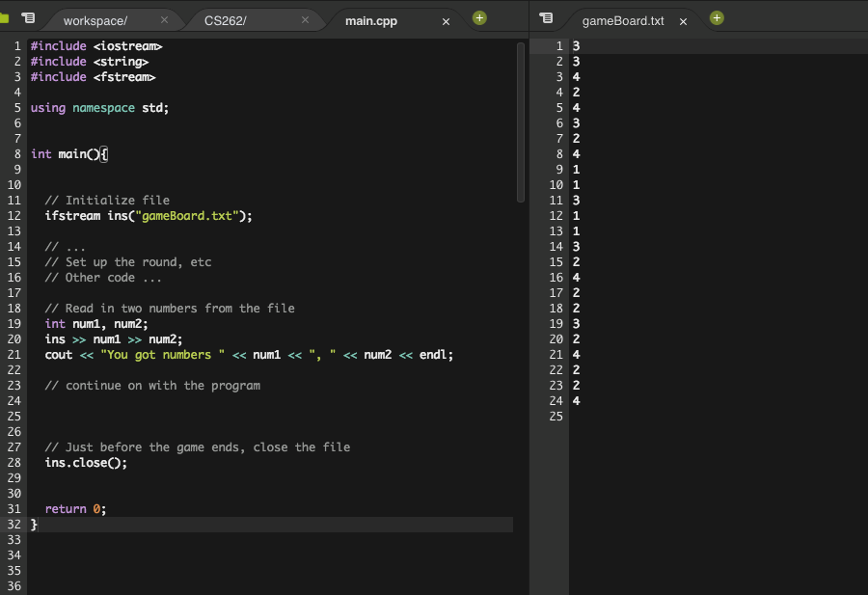Image resolution: width=868 pixels, height=595 pixels.
Task: Click the "// Initialize file" comment
Action: point(107,201)
